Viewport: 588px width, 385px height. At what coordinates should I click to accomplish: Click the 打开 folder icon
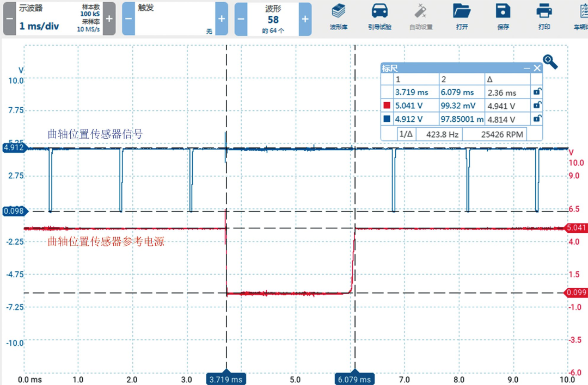[461, 16]
